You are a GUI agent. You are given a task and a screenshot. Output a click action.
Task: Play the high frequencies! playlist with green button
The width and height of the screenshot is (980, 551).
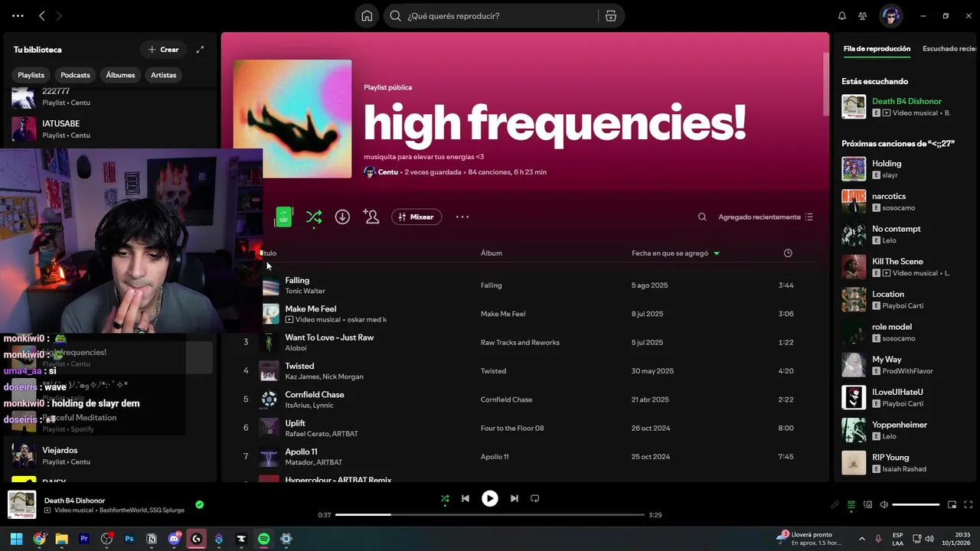[x=284, y=217]
